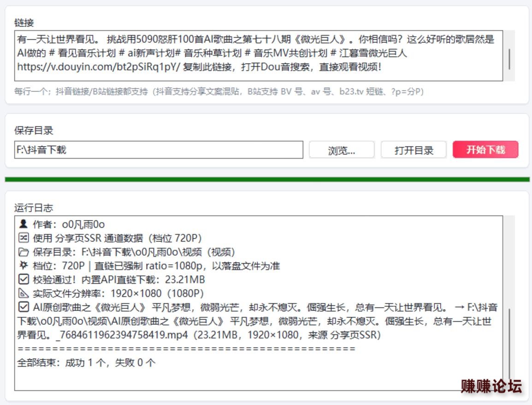The width and height of the screenshot is (532, 405).
Task: Click the hint text starting 每行一个
Action: tap(219, 92)
